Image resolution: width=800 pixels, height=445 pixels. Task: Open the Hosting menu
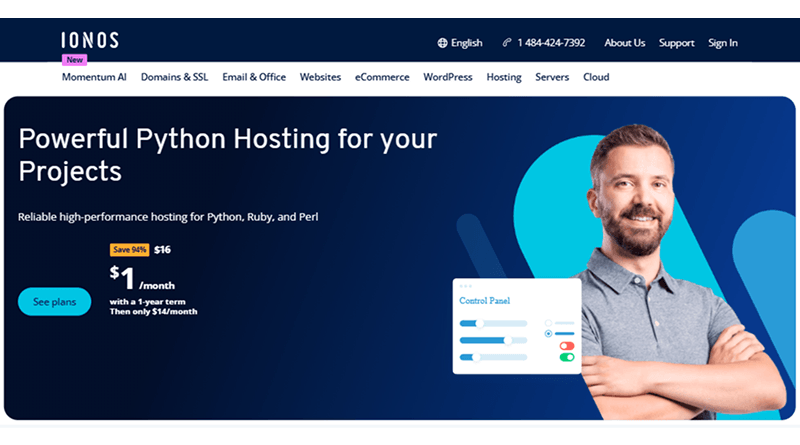504,77
